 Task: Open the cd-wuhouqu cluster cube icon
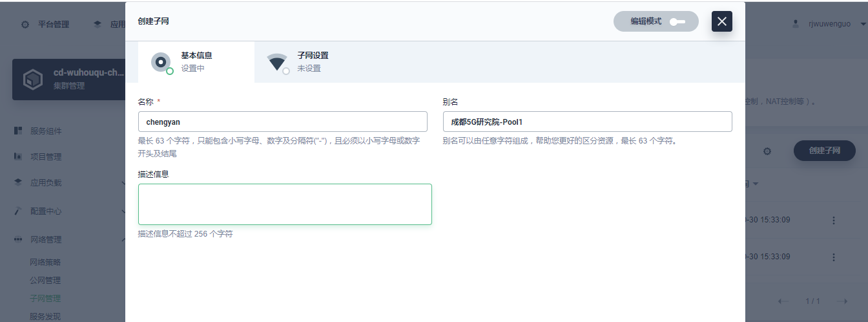32,80
